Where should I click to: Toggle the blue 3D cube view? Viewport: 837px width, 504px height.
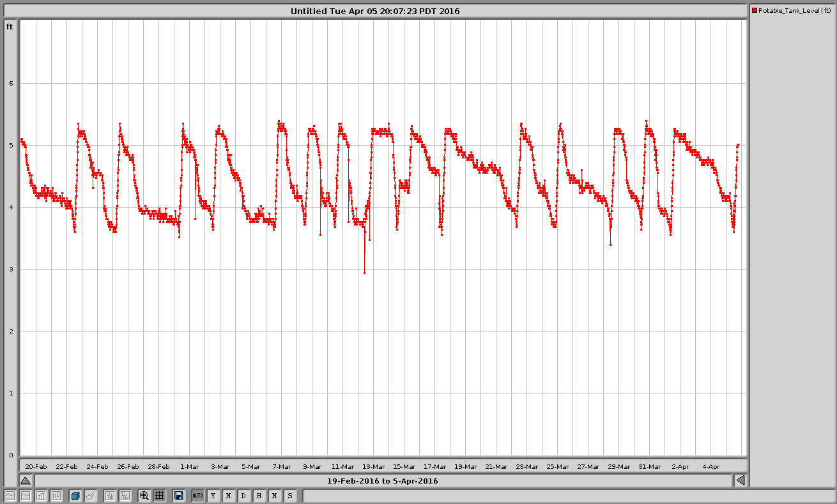[x=75, y=496]
